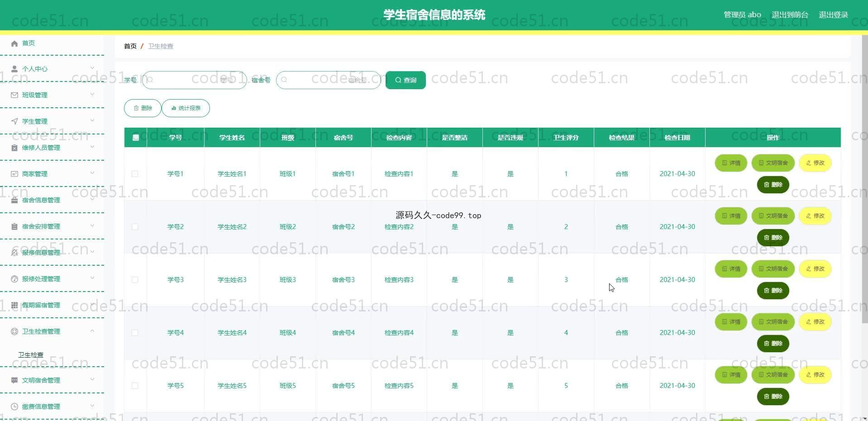868x421 pixels.
Task: Click 管理员 abo user label
Action: coord(742,15)
